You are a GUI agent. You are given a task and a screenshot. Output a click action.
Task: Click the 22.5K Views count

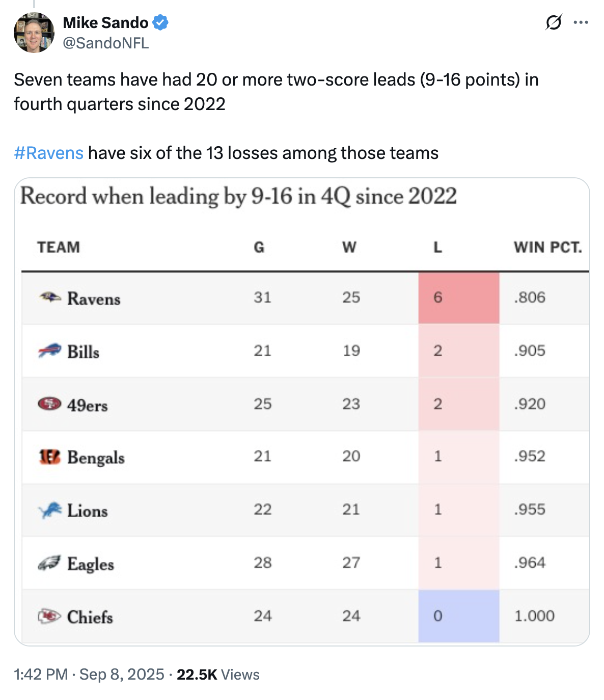[x=218, y=675]
